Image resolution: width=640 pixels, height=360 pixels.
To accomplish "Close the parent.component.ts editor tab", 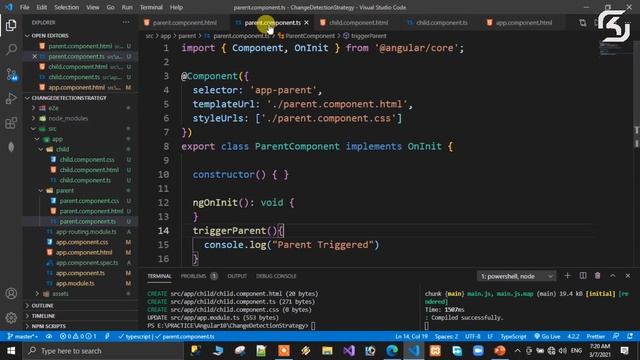I will pyautogui.click(x=307, y=23).
